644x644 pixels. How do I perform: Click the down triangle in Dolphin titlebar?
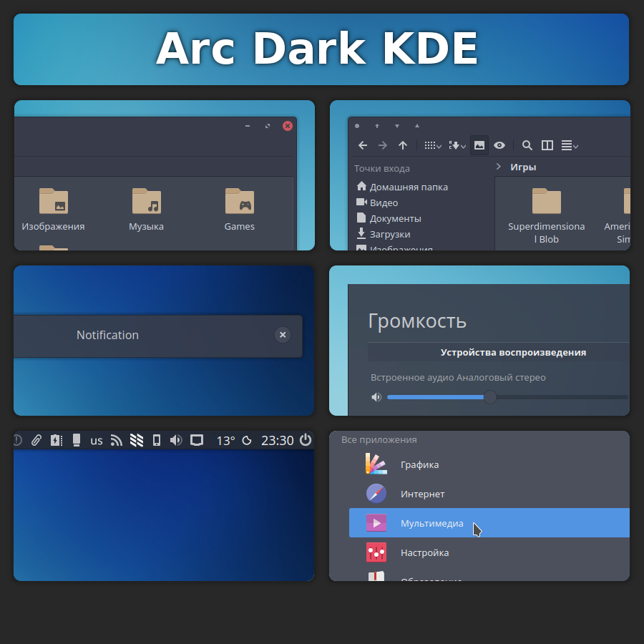coord(397,126)
